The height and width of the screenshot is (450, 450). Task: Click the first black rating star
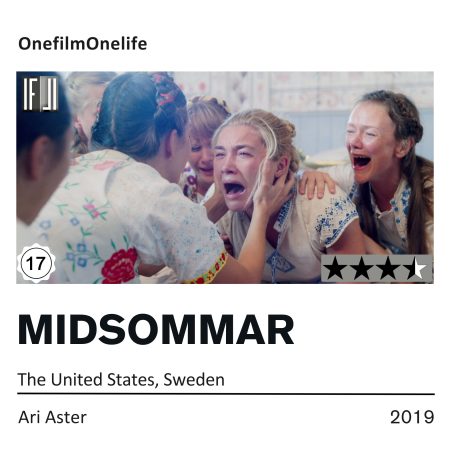tap(335, 269)
